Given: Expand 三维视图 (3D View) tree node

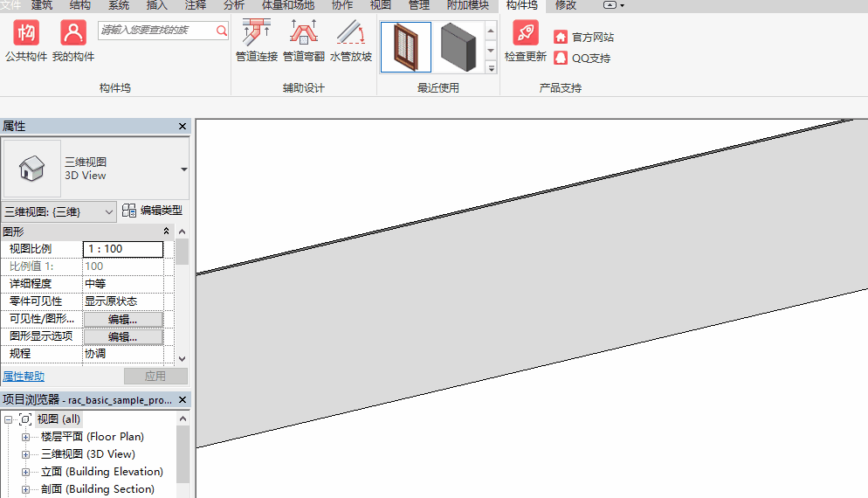Looking at the screenshot, I should coord(25,454).
